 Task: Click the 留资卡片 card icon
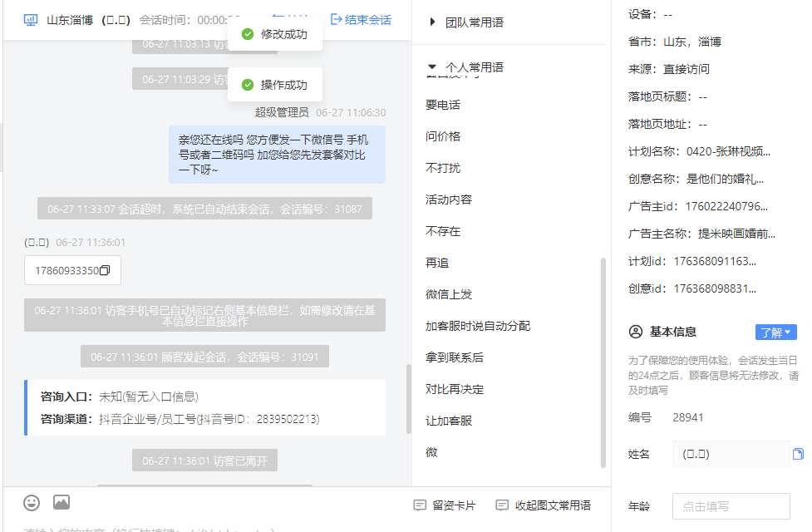pos(420,505)
